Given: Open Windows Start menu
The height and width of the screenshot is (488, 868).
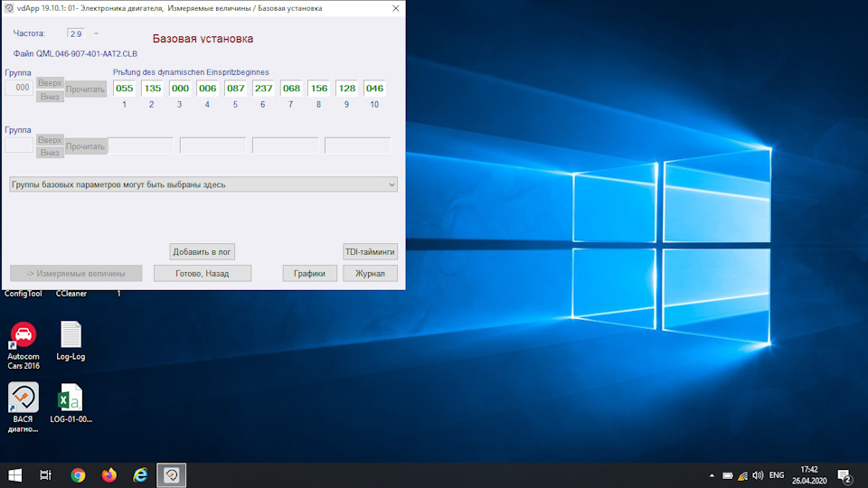Looking at the screenshot, I should tap(15, 475).
